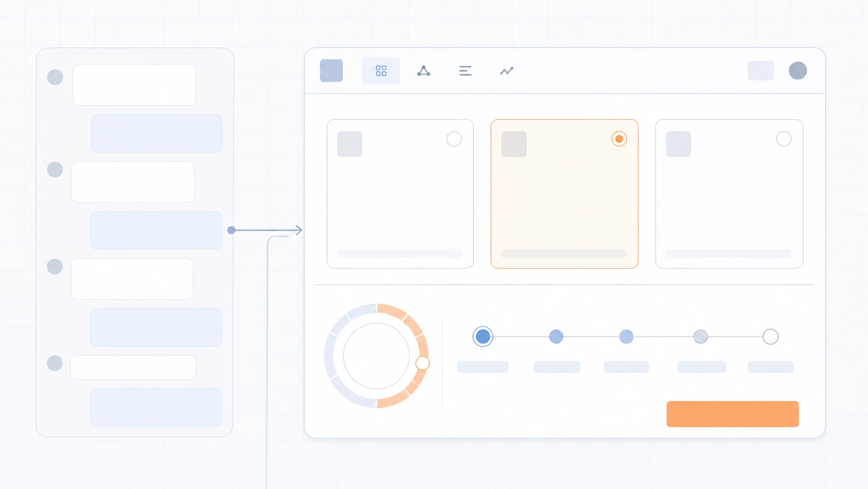Click the light gray button beside avatar
This screenshot has width=868, height=489.
(761, 71)
